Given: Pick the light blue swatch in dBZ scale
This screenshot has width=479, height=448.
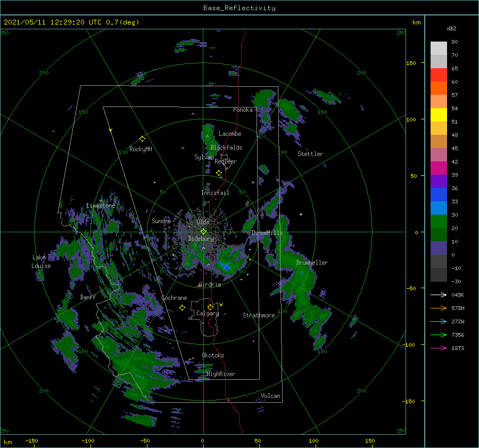Looking at the screenshot, I should tap(439, 208).
